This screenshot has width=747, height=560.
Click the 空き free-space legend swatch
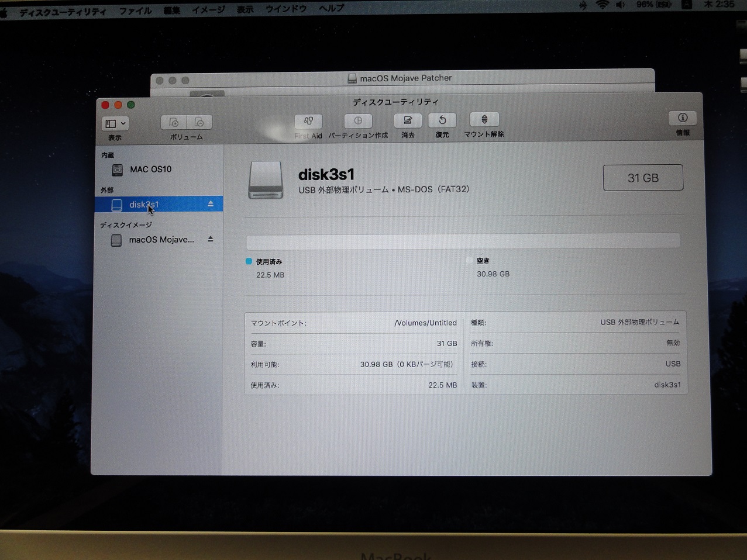[470, 261]
